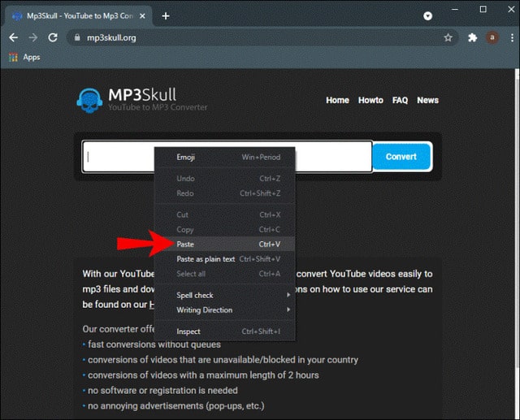This screenshot has height=420, width=520.
Task: Choose Redo in the context menu
Action: [x=225, y=193]
